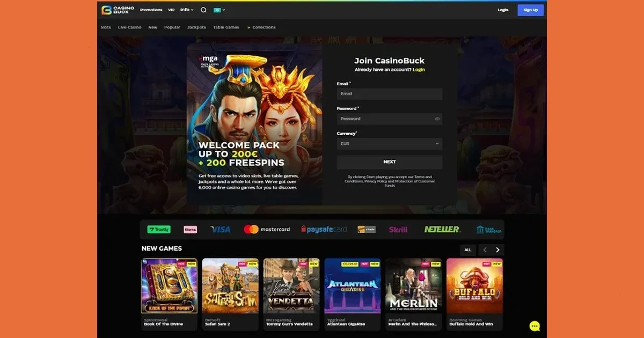Open the New category in navigation
Image resolution: width=644 pixels, height=338 pixels.
point(153,27)
